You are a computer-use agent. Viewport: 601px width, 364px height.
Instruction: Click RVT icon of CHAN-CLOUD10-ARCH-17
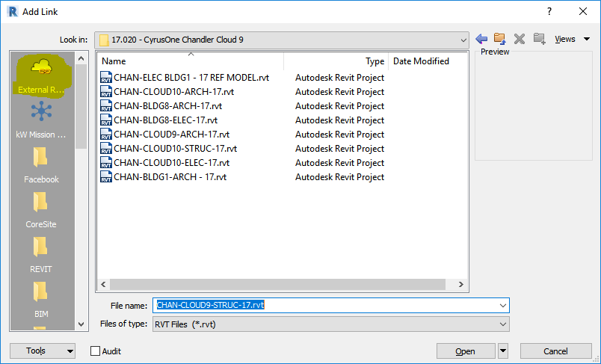coord(106,92)
